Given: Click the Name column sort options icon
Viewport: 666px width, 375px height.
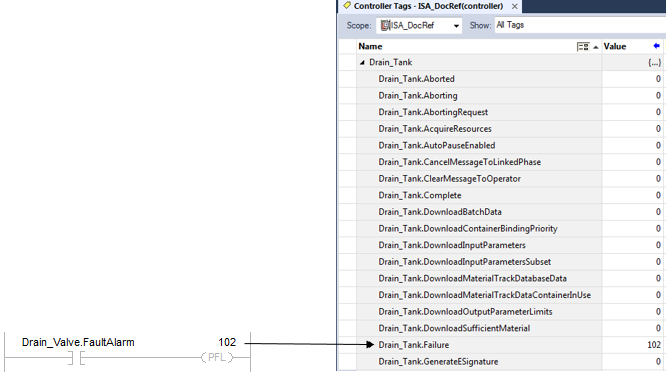Looking at the screenshot, I should 583,47.
